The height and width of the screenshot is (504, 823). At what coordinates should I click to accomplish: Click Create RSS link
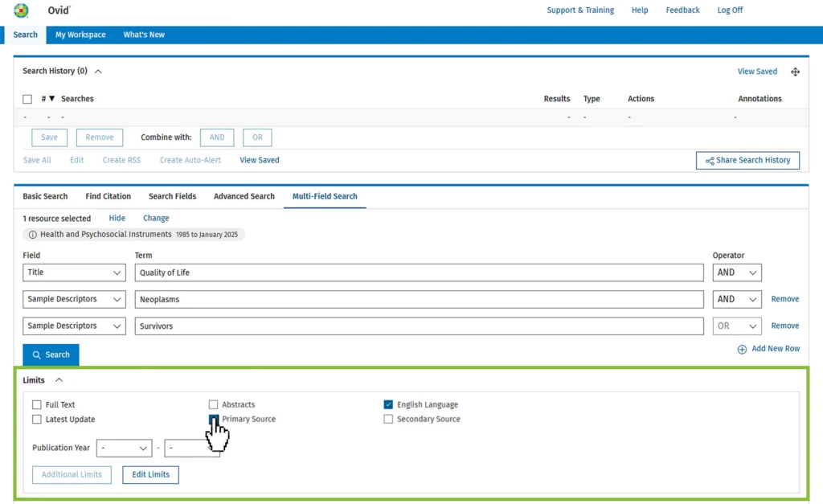122,160
